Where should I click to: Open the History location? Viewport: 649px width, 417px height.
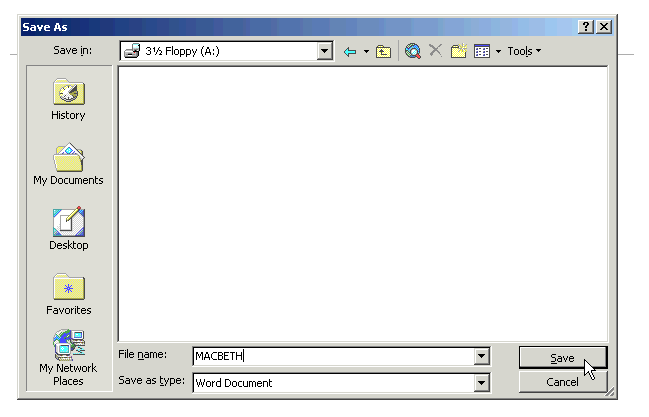click(68, 100)
